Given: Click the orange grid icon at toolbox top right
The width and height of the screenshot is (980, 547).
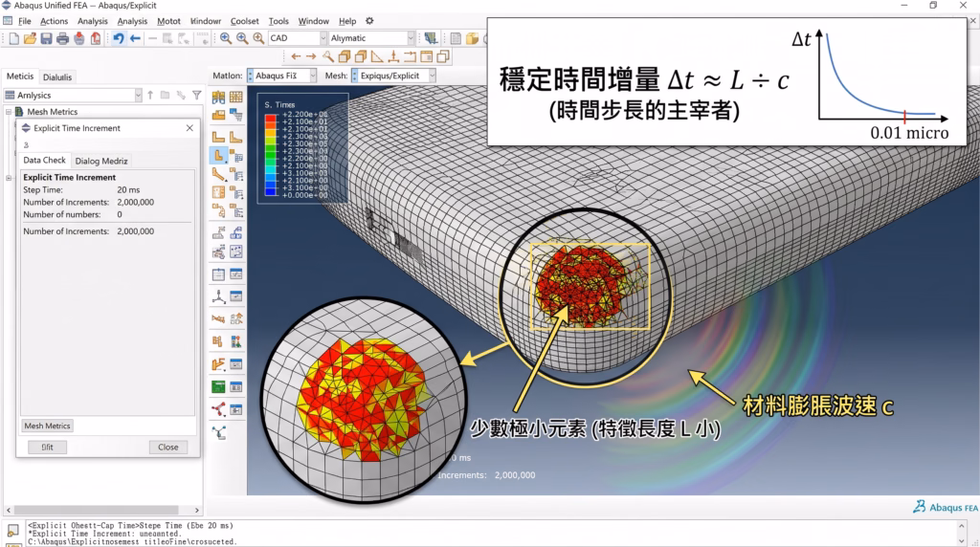Looking at the screenshot, I should pyautogui.click(x=236, y=97).
